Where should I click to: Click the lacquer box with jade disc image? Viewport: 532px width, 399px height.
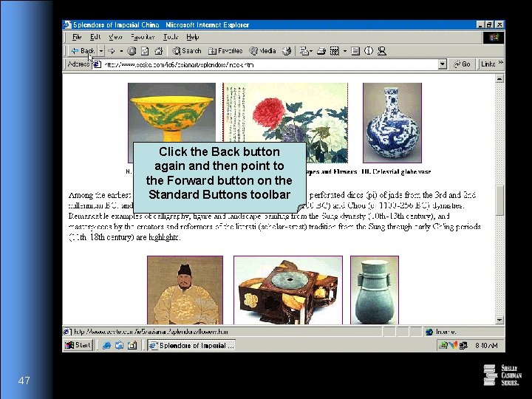tap(288, 290)
